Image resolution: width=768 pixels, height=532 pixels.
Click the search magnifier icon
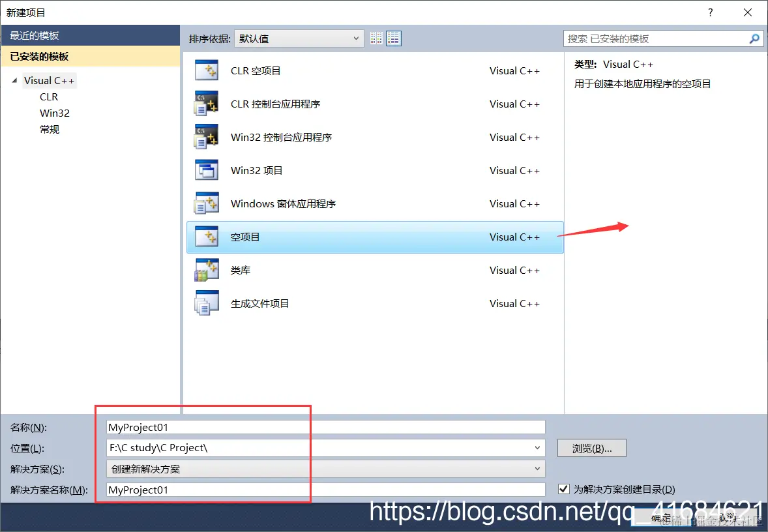point(754,38)
